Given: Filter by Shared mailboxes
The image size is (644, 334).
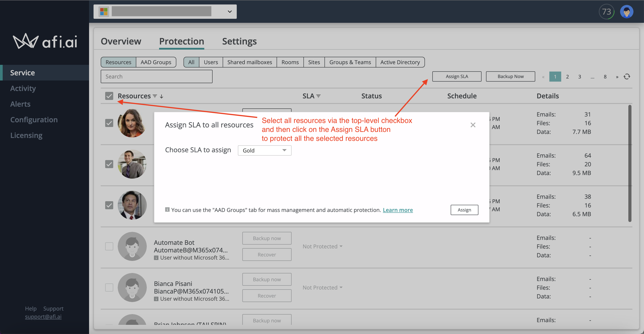Looking at the screenshot, I should (x=249, y=62).
